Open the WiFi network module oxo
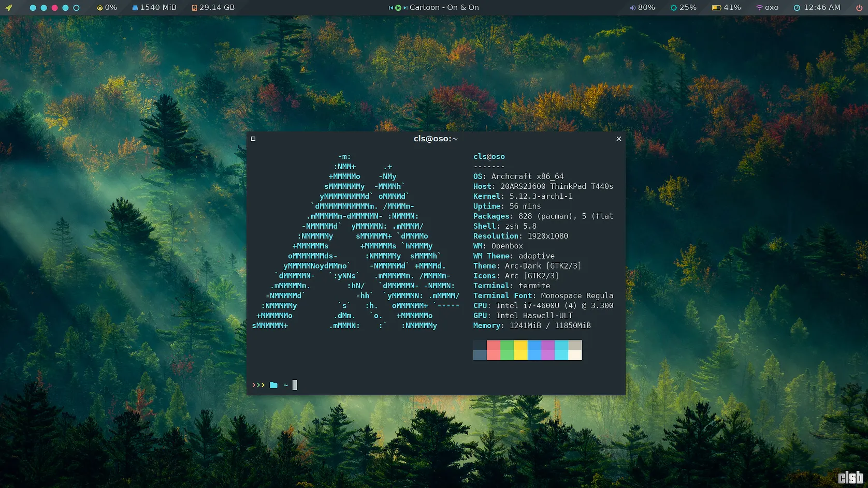 click(x=767, y=8)
